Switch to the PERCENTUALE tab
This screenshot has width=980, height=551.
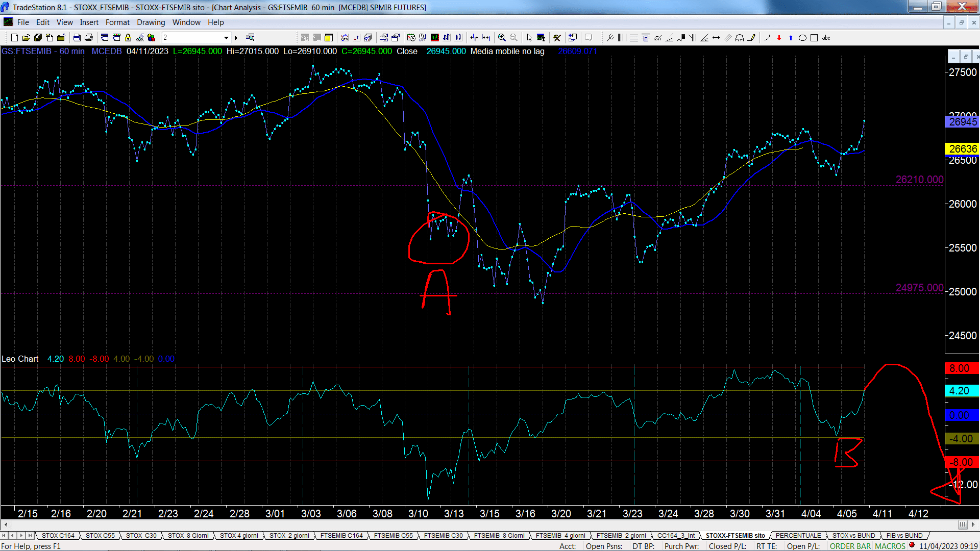point(798,536)
